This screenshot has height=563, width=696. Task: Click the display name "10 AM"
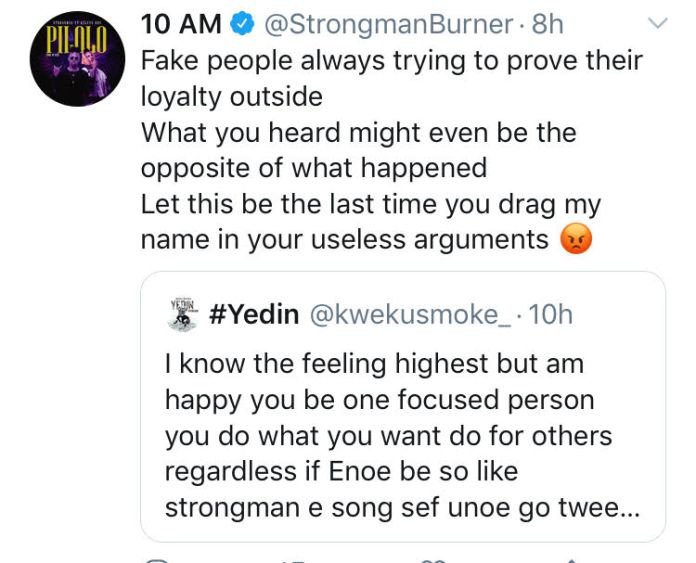click(x=181, y=24)
